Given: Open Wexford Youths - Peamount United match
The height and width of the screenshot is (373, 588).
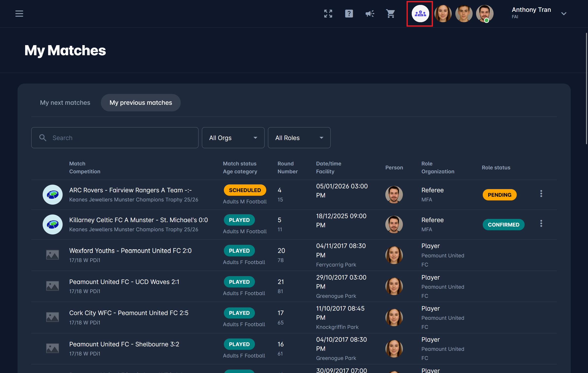Looking at the screenshot, I should (130, 251).
